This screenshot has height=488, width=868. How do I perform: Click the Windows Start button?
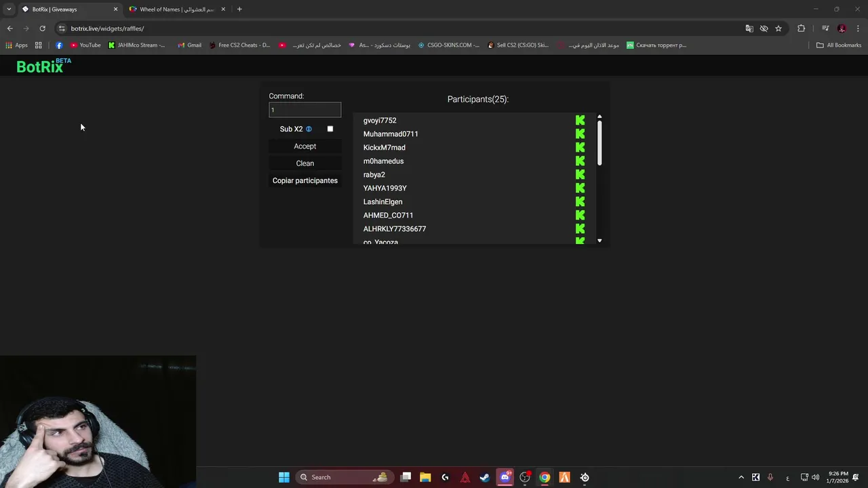point(284,477)
